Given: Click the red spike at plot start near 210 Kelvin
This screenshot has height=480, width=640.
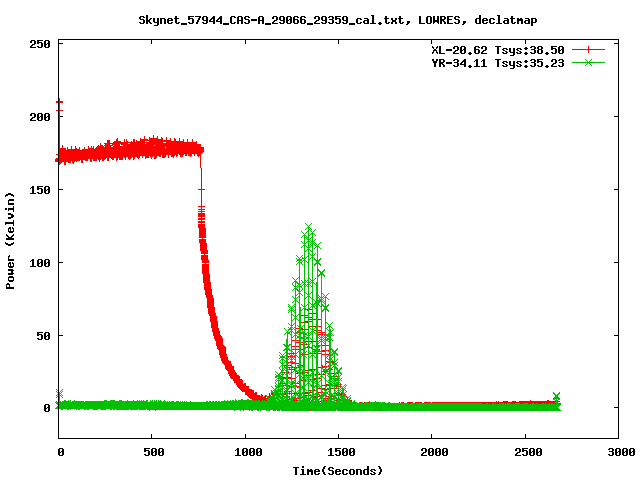Looking at the screenshot, I should coord(60,102).
